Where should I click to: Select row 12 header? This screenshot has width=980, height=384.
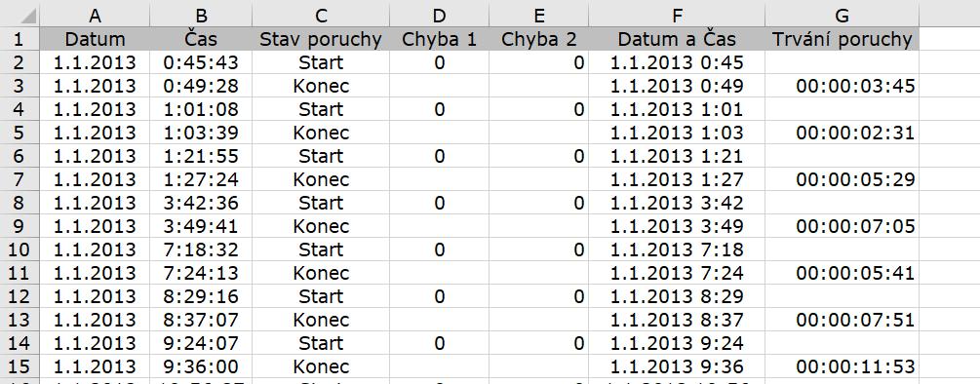(20, 296)
